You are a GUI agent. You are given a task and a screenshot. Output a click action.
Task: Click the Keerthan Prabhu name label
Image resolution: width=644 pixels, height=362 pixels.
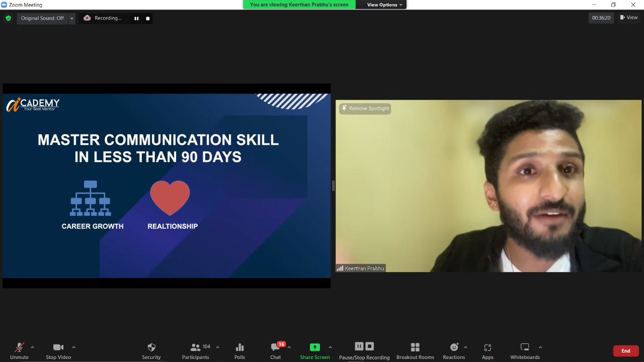click(361, 268)
